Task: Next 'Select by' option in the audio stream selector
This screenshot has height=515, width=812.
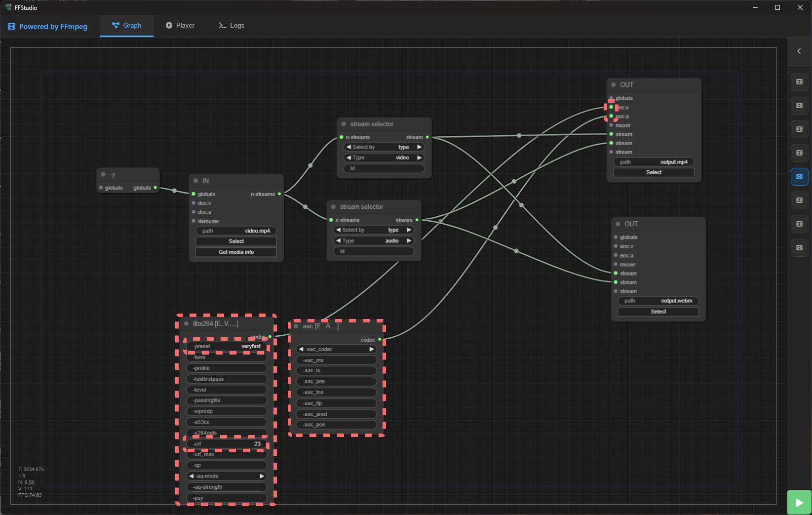Action: tap(409, 230)
